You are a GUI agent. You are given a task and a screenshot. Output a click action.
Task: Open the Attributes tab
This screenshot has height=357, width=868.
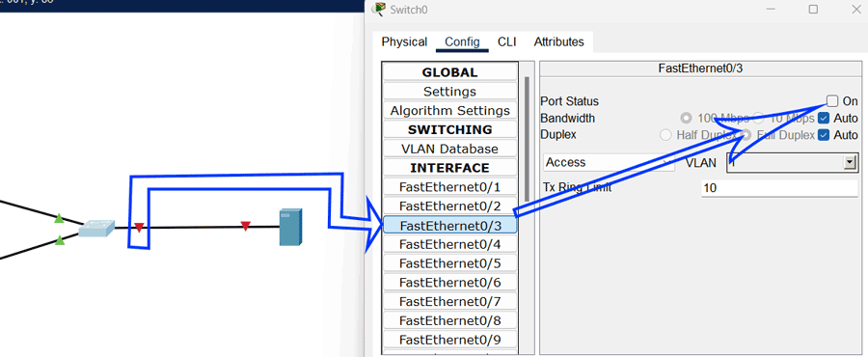[x=558, y=42]
